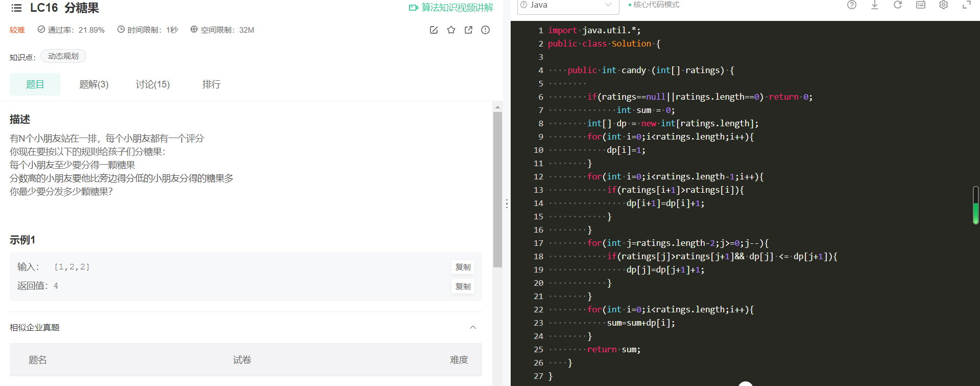This screenshot has height=386, width=980.
Task: Open the editor help question-mark icon
Action: tap(852, 5)
